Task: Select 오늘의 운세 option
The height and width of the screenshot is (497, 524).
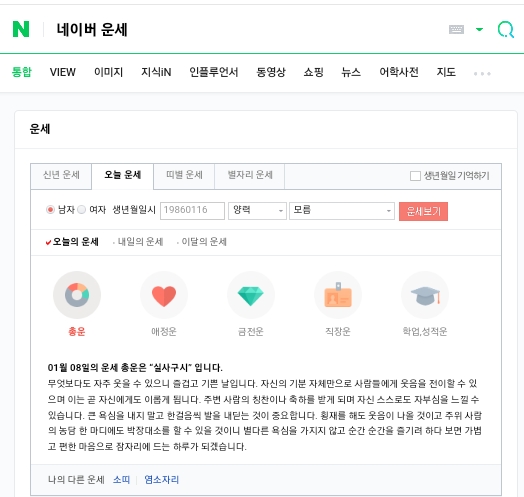Action: [76, 242]
